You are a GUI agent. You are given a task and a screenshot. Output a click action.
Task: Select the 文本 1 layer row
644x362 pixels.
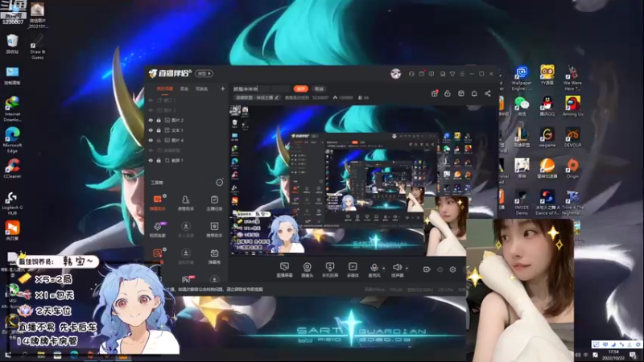(187, 130)
